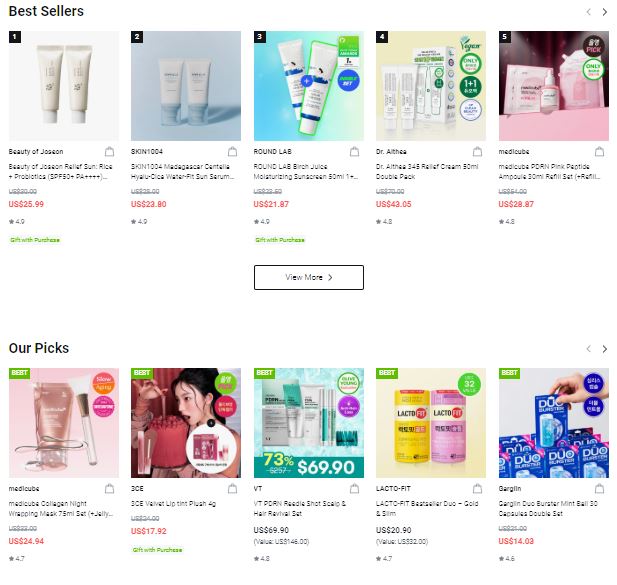Go back in Our Picks carousel
This screenshot has height=585, width=617.
[x=588, y=349]
